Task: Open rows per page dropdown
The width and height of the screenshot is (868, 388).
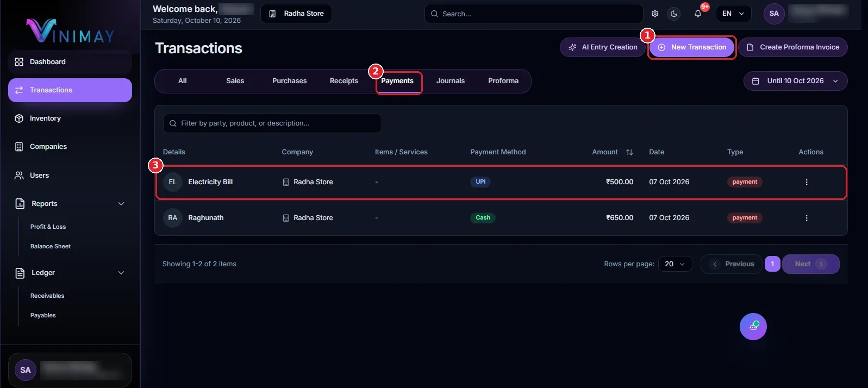Action: (675, 264)
